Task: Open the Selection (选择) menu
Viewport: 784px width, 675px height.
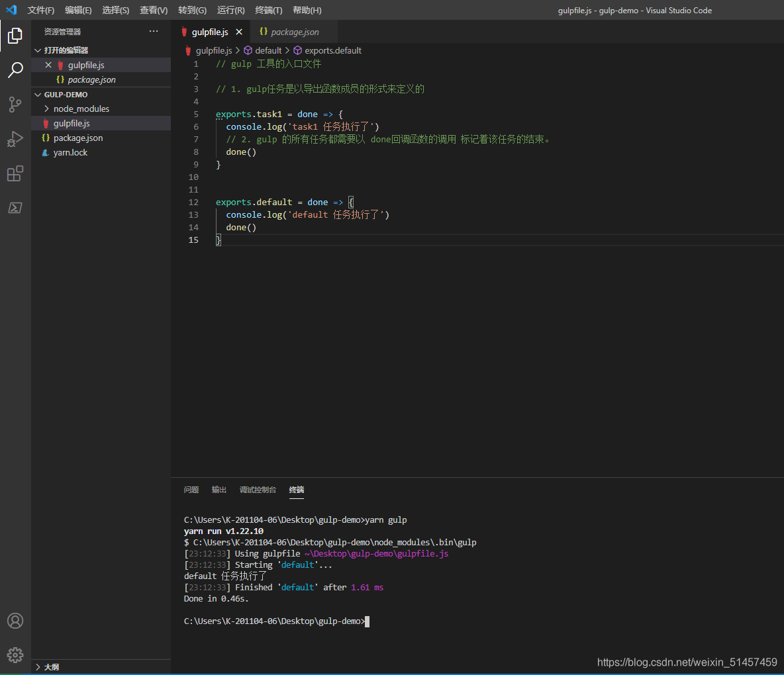Action: click(115, 10)
